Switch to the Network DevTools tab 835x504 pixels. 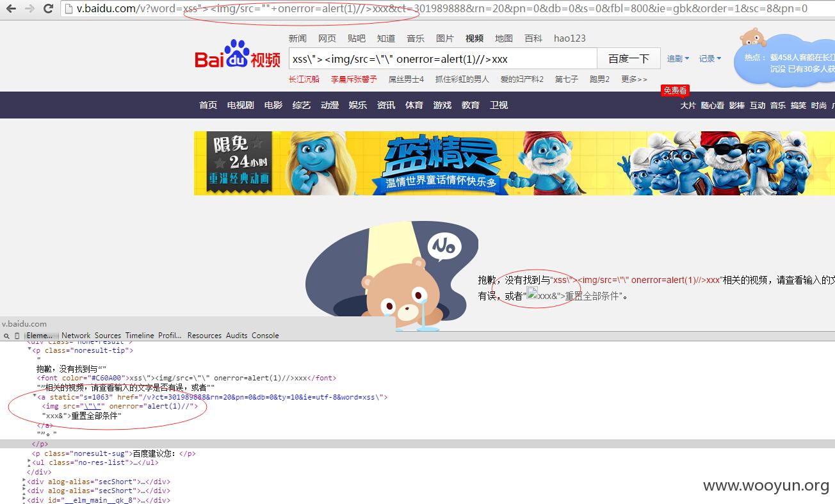point(76,336)
